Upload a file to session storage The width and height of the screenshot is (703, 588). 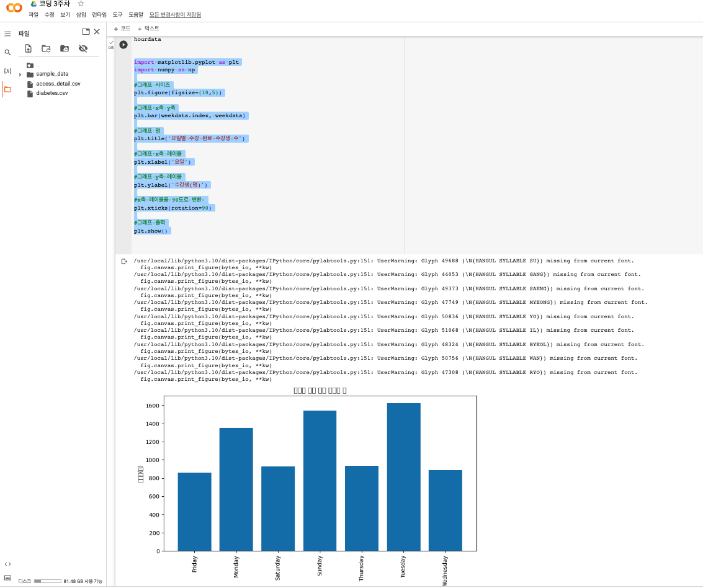coord(29,48)
